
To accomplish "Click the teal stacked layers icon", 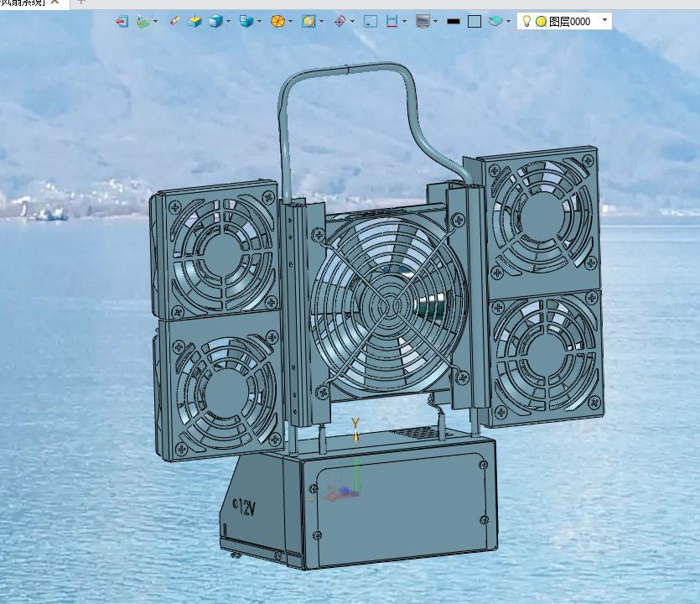I will [x=495, y=20].
